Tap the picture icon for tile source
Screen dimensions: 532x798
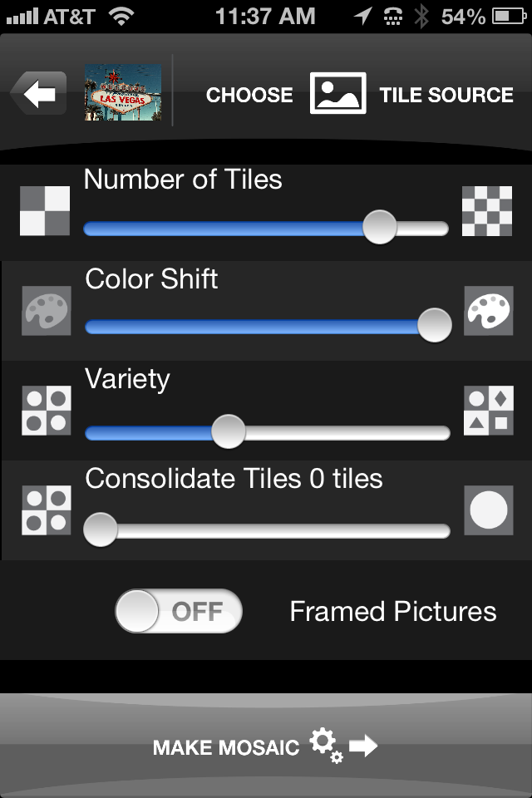[337, 94]
